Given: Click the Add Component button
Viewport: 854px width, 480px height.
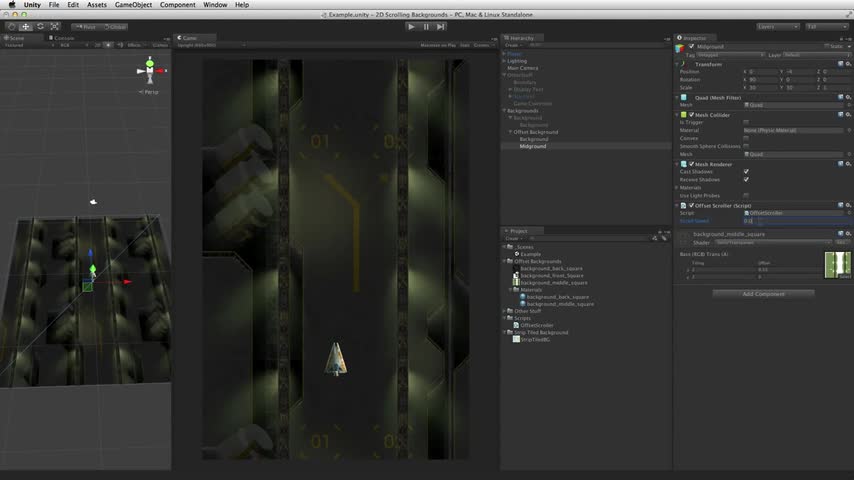Looking at the screenshot, I should pos(764,294).
